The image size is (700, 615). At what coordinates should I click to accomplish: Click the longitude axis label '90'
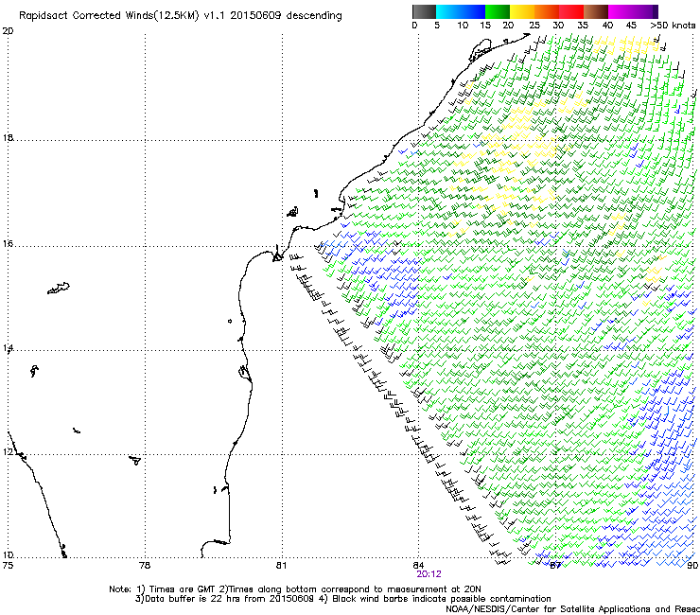click(692, 566)
